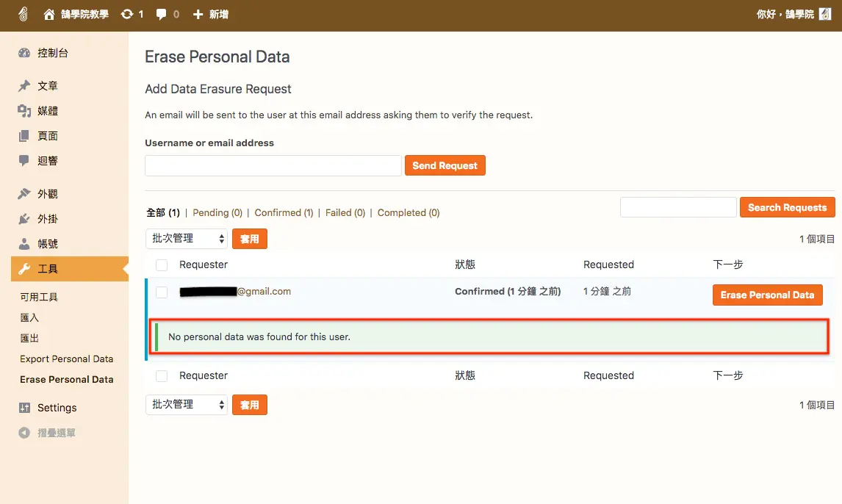842x504 pixels.
Task: Collapse menu via 摺疊選單 arrow icon
Action: pyautogui.click(x=24, y=433)
